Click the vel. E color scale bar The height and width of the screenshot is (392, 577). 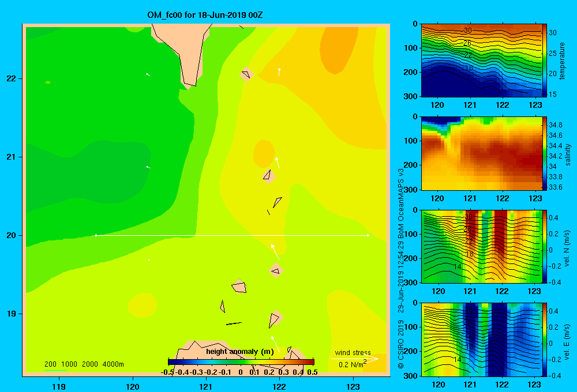545,340
